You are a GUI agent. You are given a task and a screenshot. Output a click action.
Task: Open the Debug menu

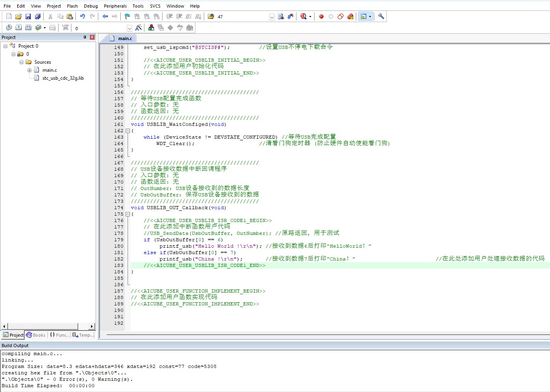(x=91, y=6)
